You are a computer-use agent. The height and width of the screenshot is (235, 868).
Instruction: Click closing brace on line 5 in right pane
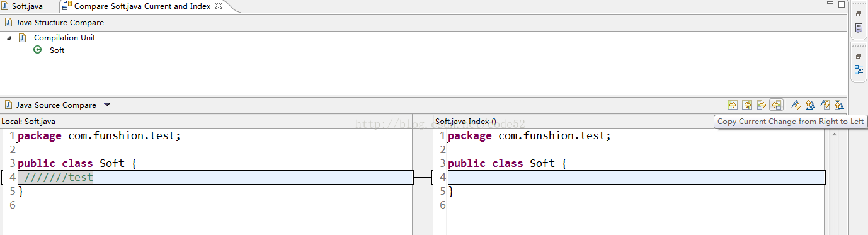pos(451,192)
